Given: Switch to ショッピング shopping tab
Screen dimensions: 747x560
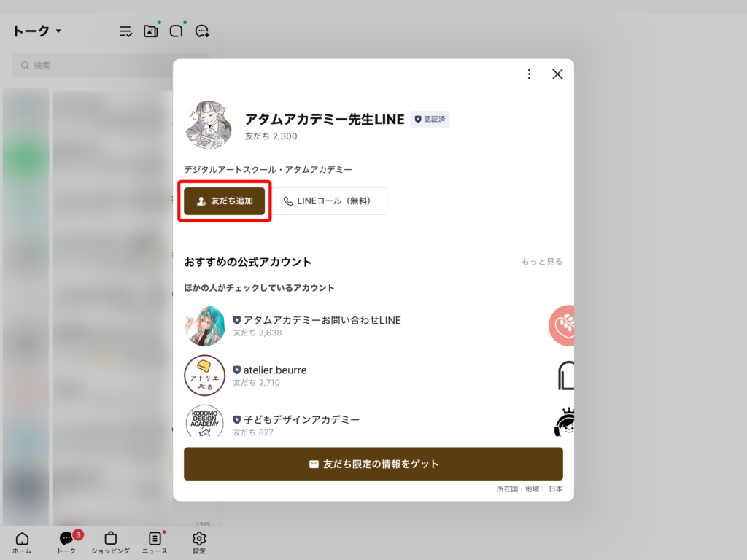Looking at the screenshot, I should click(110, 542).
